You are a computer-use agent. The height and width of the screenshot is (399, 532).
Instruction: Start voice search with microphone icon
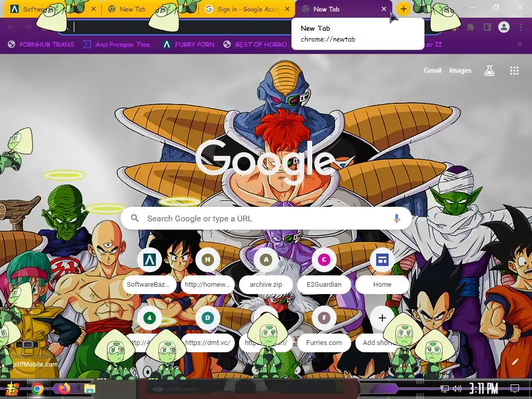pyautogui.click(x=396, y=219)
